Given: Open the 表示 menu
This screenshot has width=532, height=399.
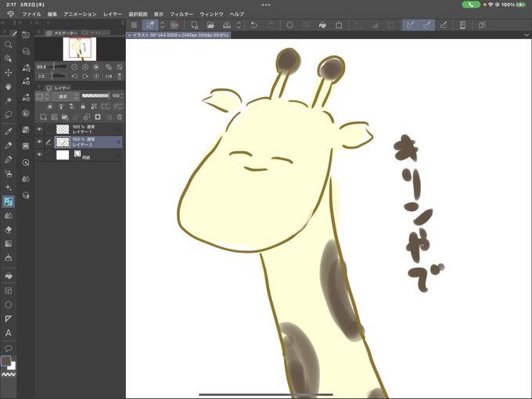Looking at the screenshot, I should [x=159, y=14].
